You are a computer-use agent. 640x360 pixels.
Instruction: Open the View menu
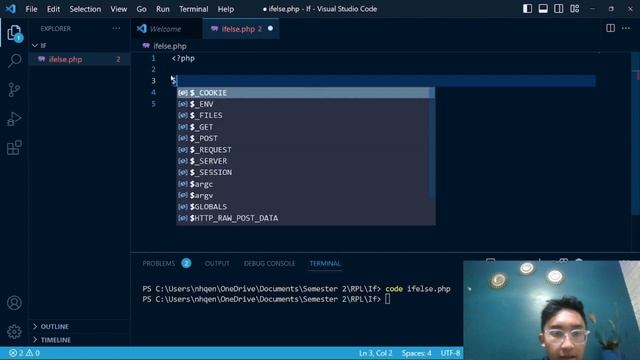(x=118, y=9)
